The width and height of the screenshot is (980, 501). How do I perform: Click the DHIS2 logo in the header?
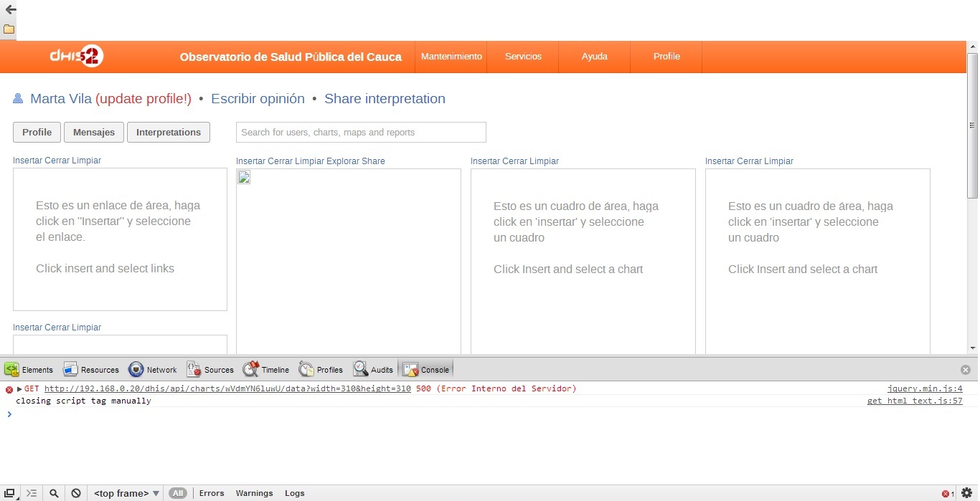point(77,57)
